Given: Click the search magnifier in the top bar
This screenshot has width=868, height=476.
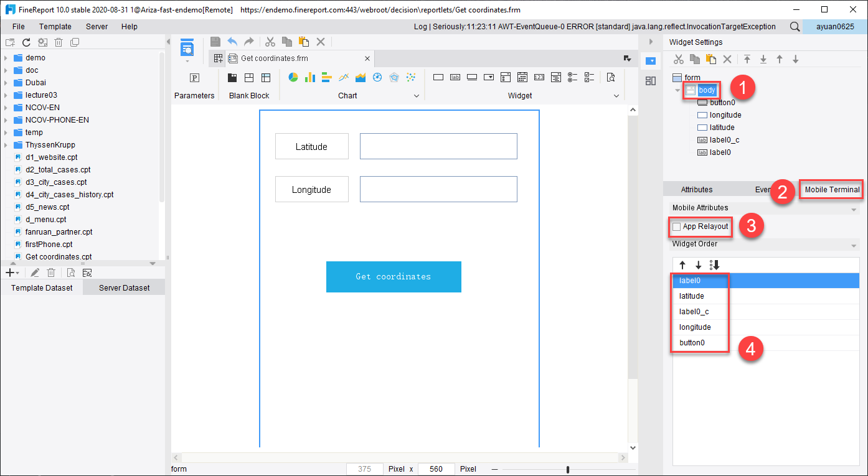Looking at the screenshot, I should click(x=795, y=27).
